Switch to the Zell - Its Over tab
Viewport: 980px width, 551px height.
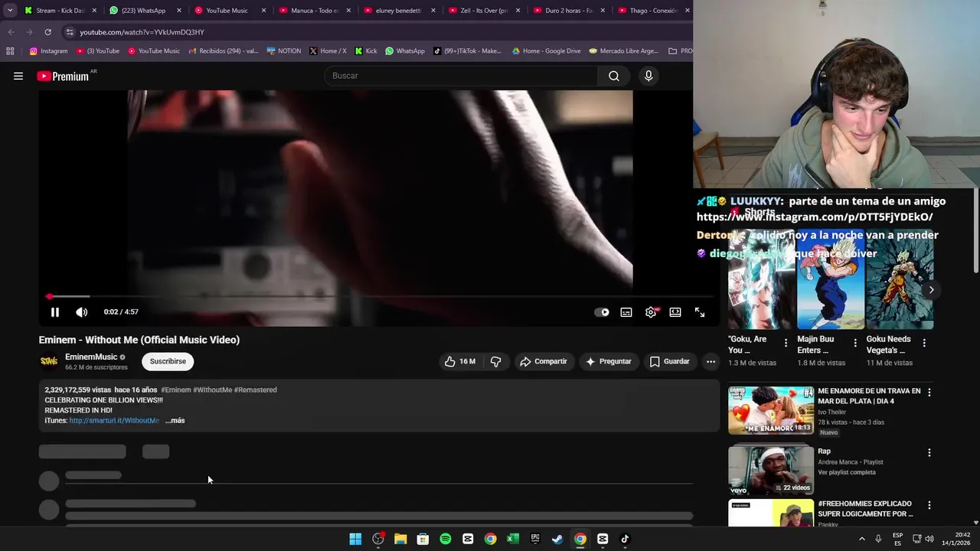tap(483, 11)
